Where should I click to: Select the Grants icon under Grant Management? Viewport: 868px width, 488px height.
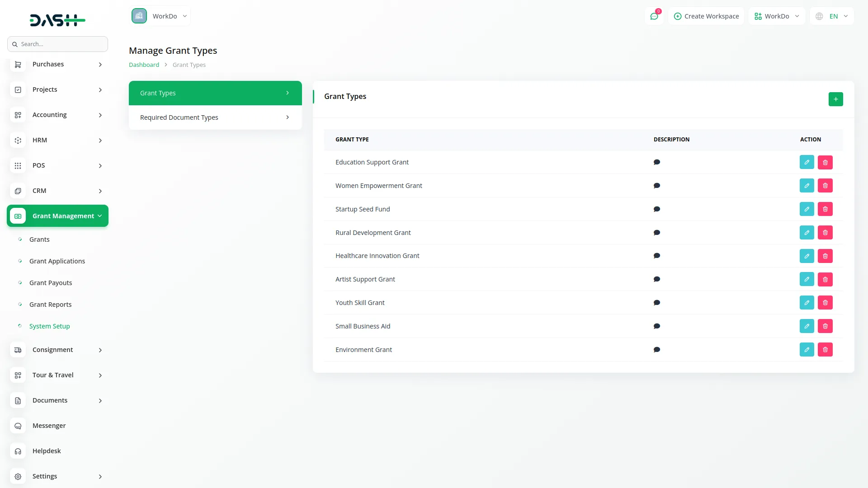pos(19,239)
